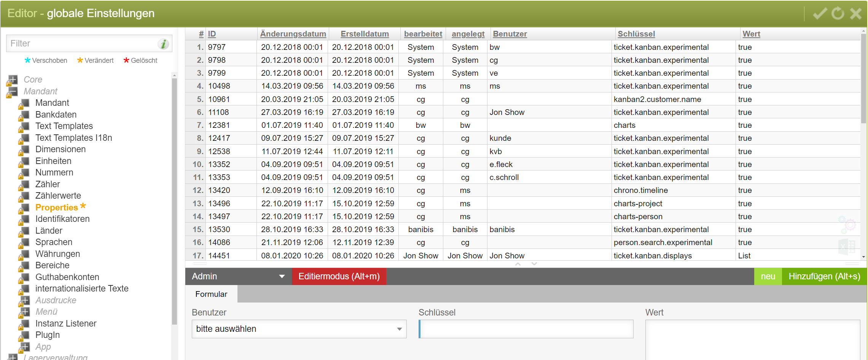Click the locked icon beside Währungen
Screen dimensions: 868x360
click(x=24, y=254)
